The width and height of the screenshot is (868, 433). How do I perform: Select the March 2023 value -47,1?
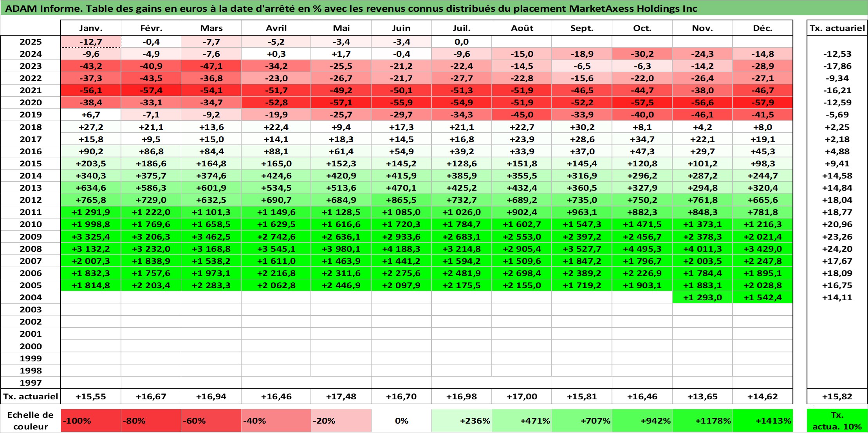(x=211, y=66)
